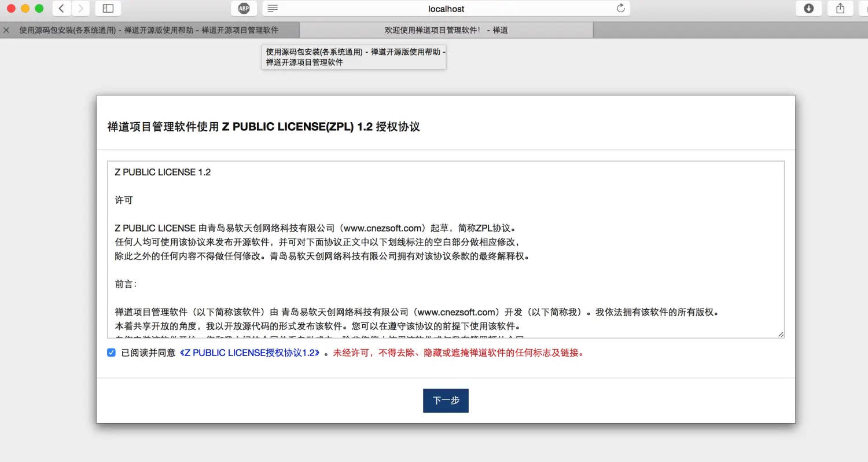Show Reader view icon in address bar

tap(273, 9)
